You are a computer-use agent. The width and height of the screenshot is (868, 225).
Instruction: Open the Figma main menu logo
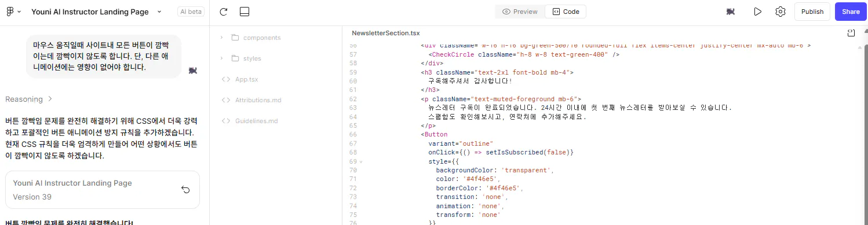(x=10, y=12)
